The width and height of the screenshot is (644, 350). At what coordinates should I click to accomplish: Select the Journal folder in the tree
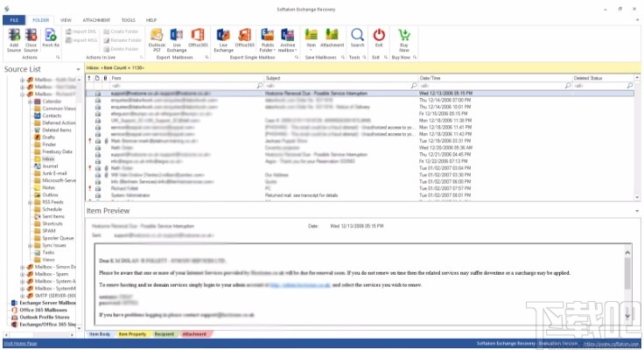tap(50, 166)
